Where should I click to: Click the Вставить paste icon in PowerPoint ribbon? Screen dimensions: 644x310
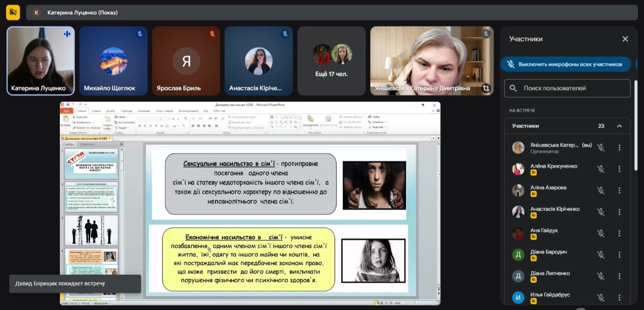tap(65, 120)
